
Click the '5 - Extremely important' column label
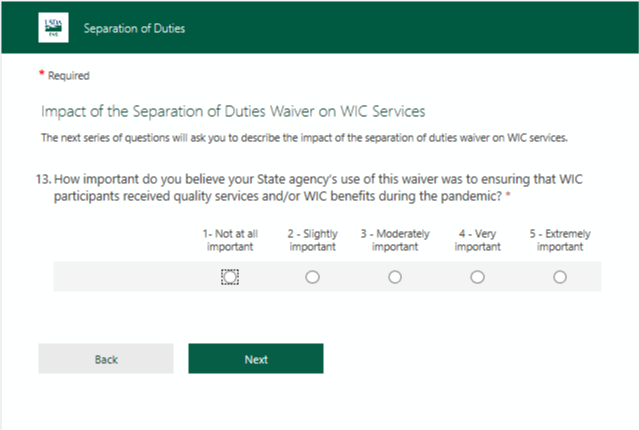pos(560,240)
